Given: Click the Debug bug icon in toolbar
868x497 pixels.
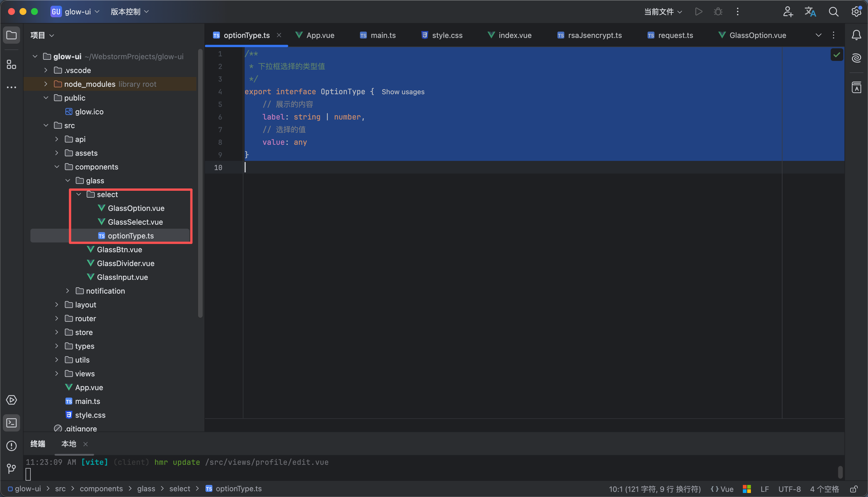Looking at the screenshot, I should (x=718, y=11).
